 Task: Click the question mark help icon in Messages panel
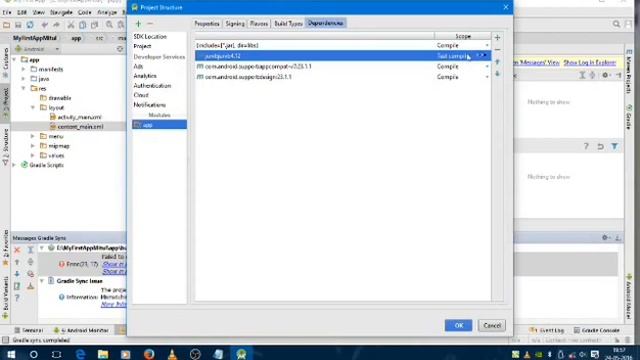tap(17, 298)
